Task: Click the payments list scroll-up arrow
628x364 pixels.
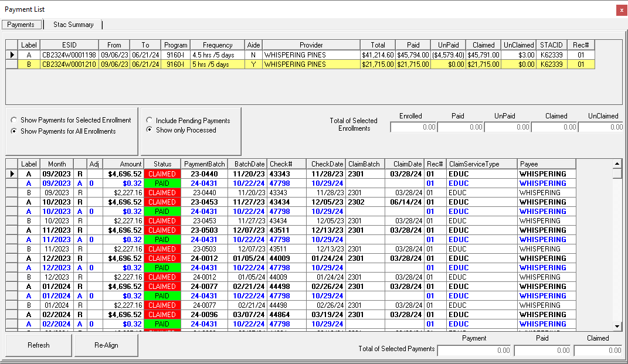Action: click(x=617, y=164)
